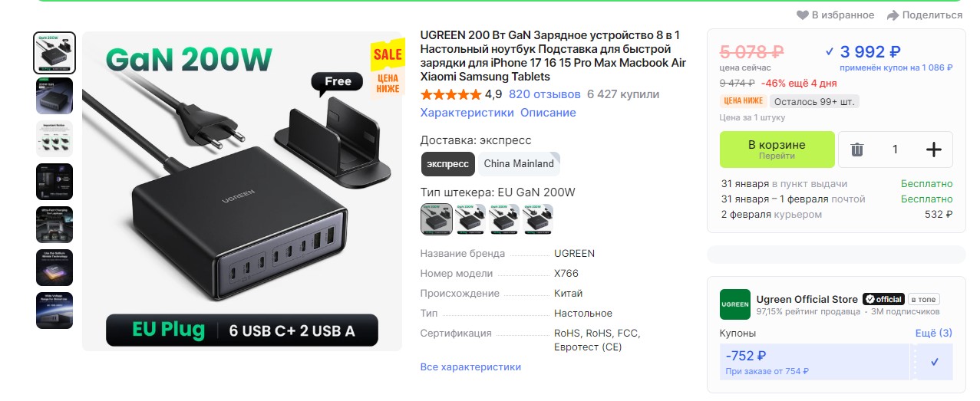Click the В корзине Перейти button

coord(777,150)
